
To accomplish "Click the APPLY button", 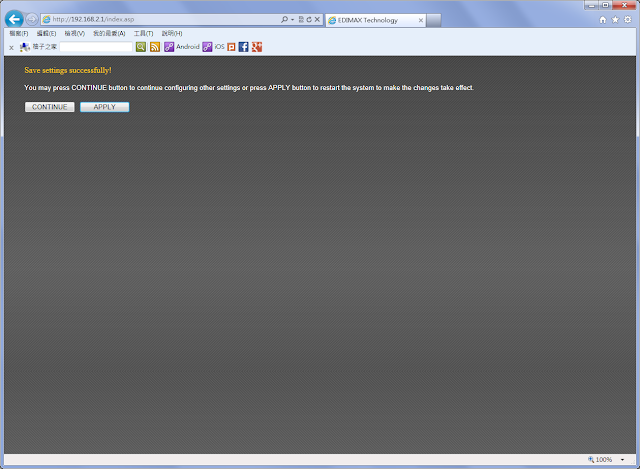I will pyautogui.click(x=104, y=107).
